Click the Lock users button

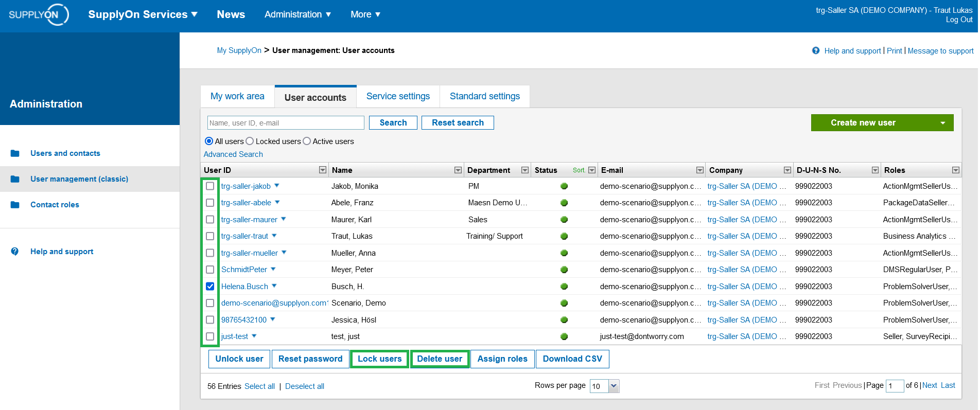(380, 359)
